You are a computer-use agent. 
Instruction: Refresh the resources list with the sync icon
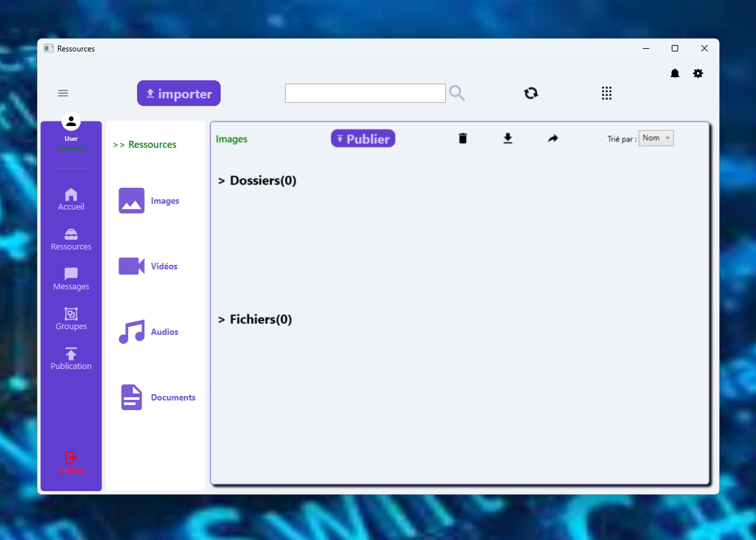click(x=530, y=93)
